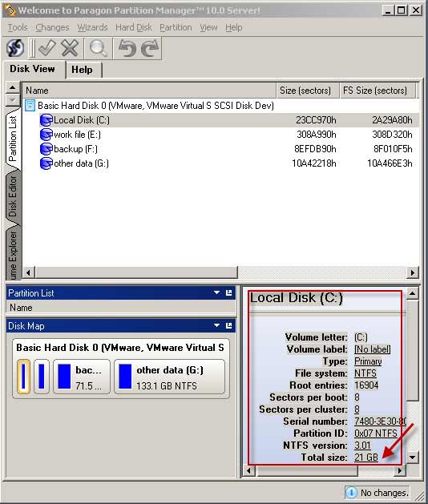Click the down arrow of side tab scroller
Viewport: 428px width, 504px height.
click(13, 100)
